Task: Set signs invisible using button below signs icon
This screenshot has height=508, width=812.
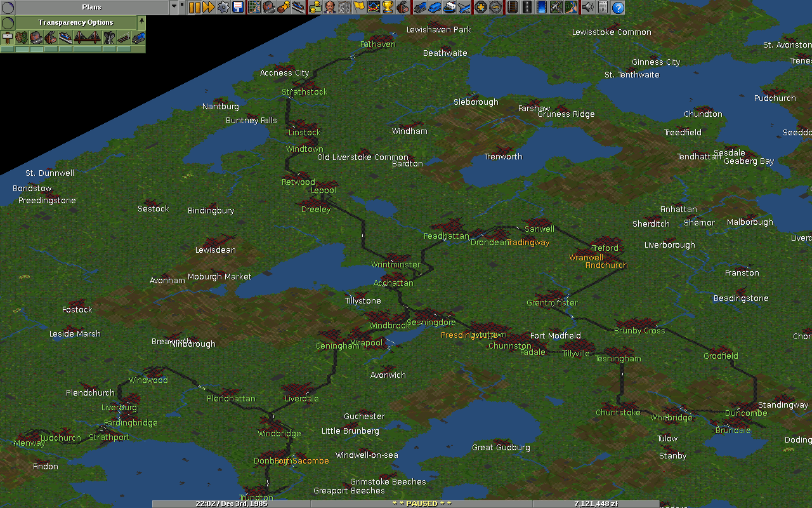Action: (x=8, y=49)
